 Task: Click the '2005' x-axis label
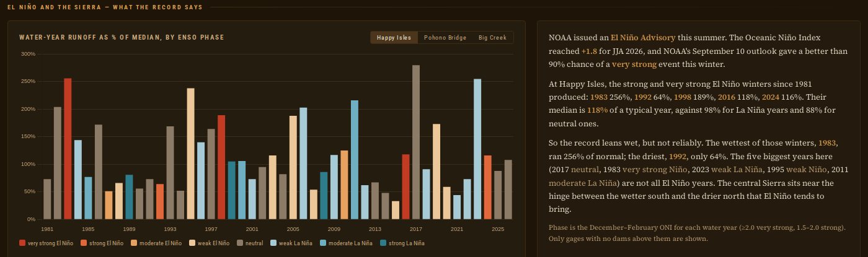click(x=293, y=229)
